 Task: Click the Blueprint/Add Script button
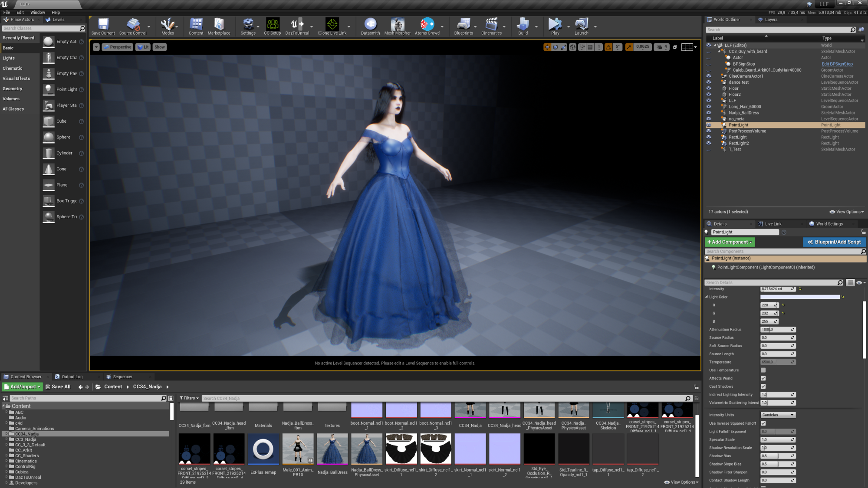point(834,242)
